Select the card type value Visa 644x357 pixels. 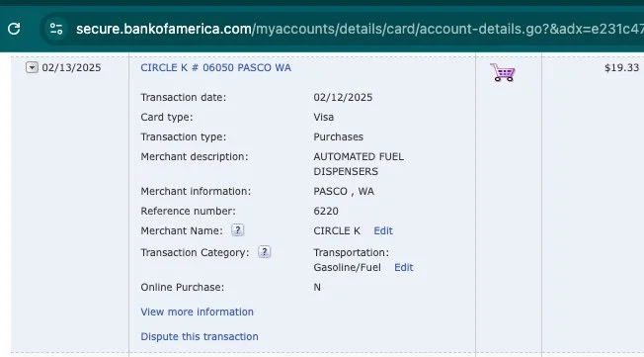(324, 118)
